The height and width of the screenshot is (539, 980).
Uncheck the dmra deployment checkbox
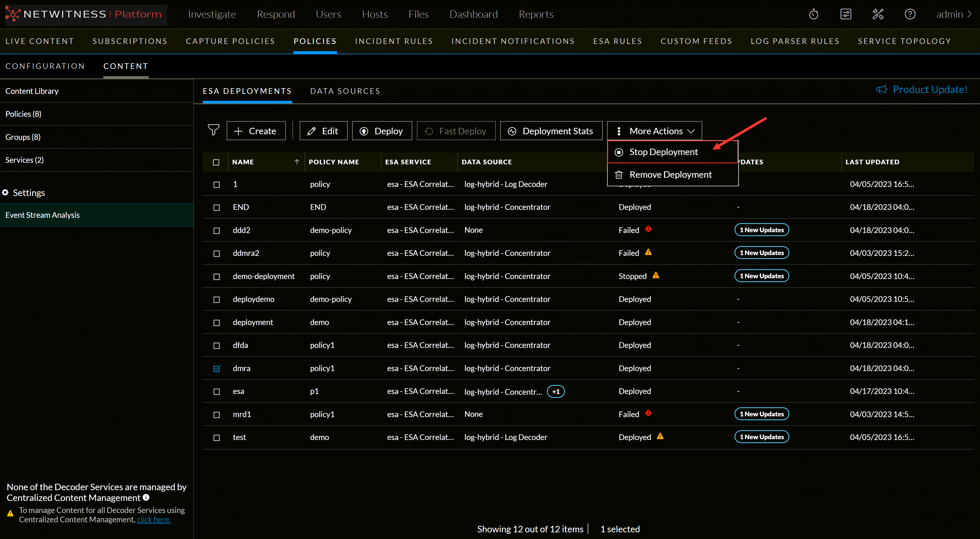pos(216,369)
